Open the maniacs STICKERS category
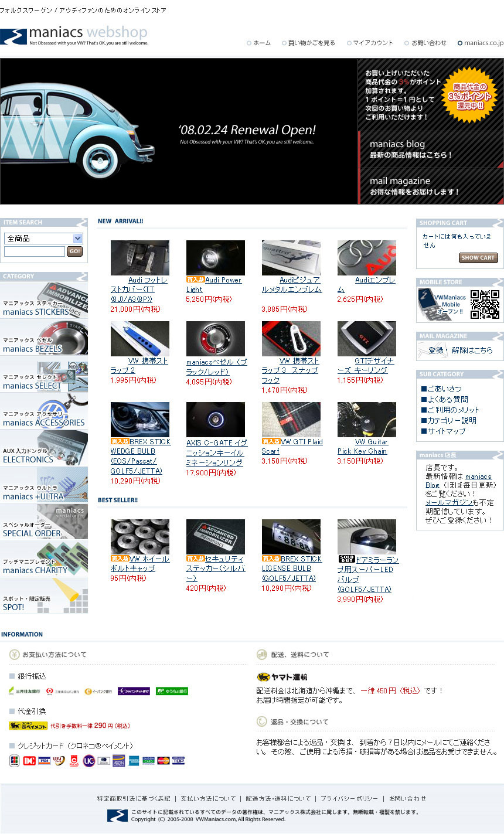The height and width of the screenshot is (834, 504). (x=44, y=300)
